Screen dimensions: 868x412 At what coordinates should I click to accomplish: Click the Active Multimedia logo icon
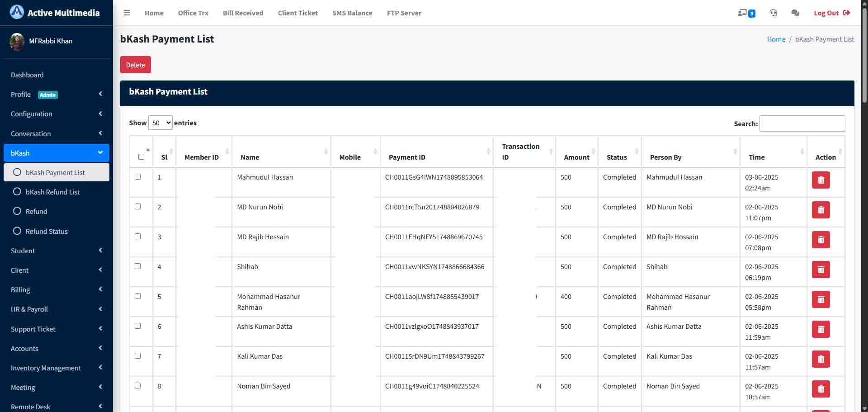coord(17,12)
